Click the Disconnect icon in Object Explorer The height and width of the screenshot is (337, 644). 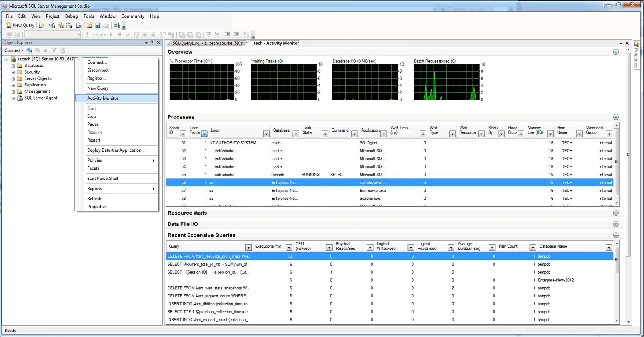pyautogui.click(x=38, y=50)
